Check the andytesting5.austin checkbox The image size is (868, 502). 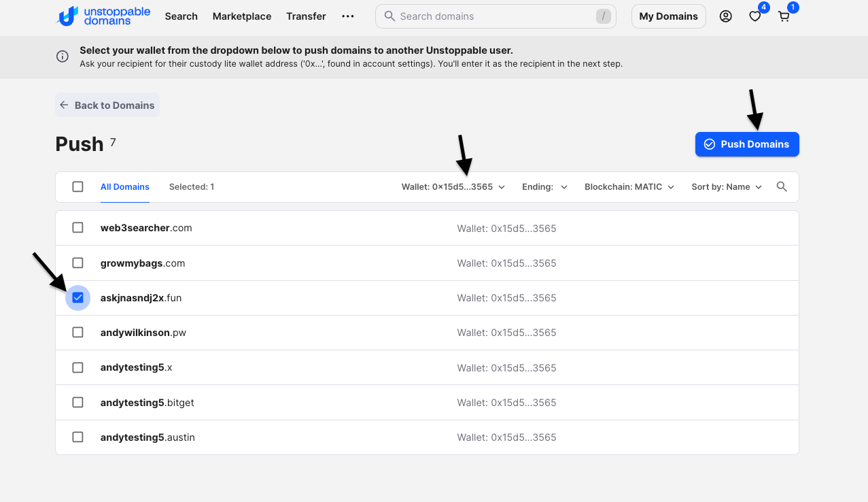pyautogui.click(x=77, y=437)
